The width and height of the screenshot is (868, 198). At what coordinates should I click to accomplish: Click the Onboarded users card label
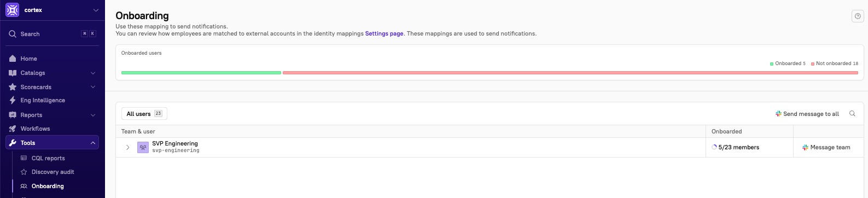[x=142, y=53]
